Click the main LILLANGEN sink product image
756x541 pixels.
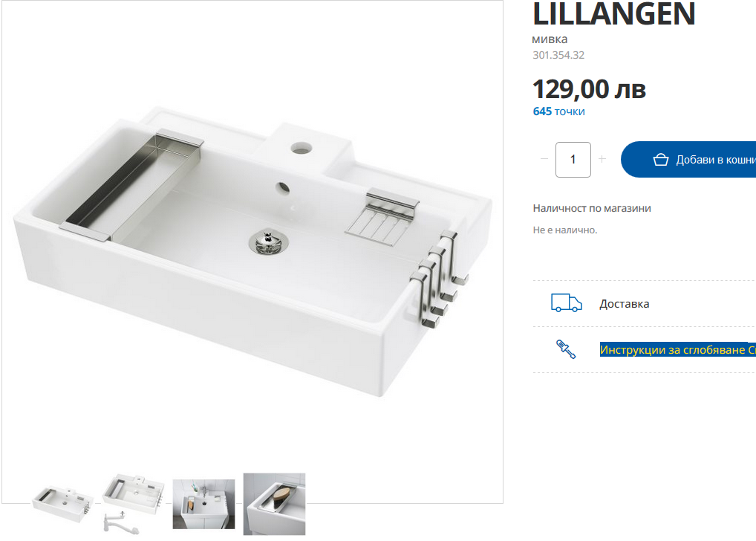(252, 251)
